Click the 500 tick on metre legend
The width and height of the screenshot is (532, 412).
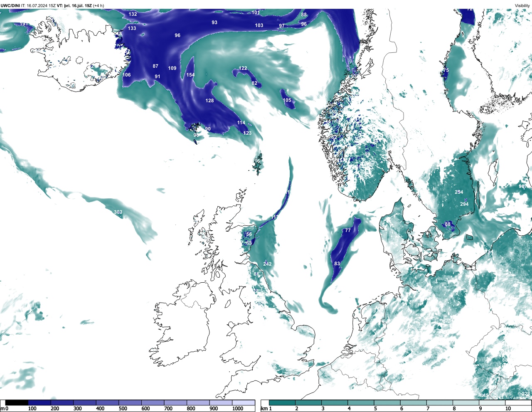tap(123, 409)
